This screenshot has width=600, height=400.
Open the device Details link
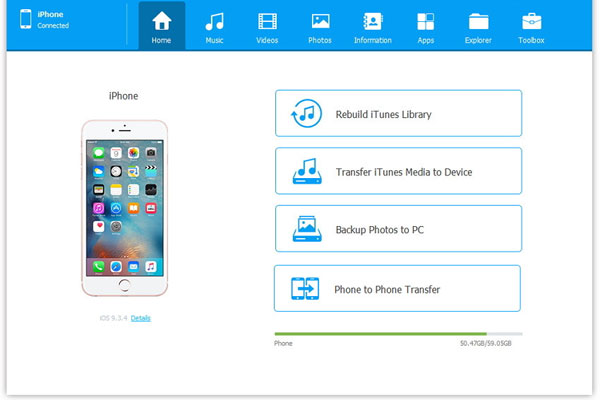[x=141, y=318]
